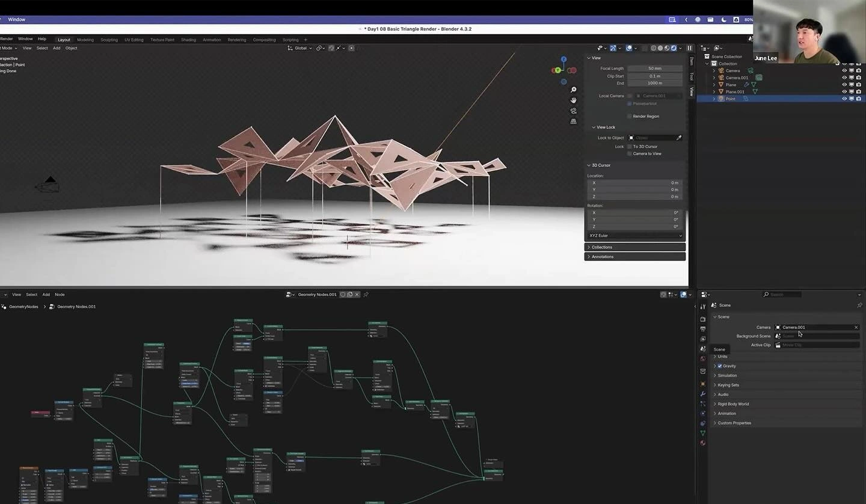Click the magnifier zoom icon in viewport sidebar

tap(573, 89)
